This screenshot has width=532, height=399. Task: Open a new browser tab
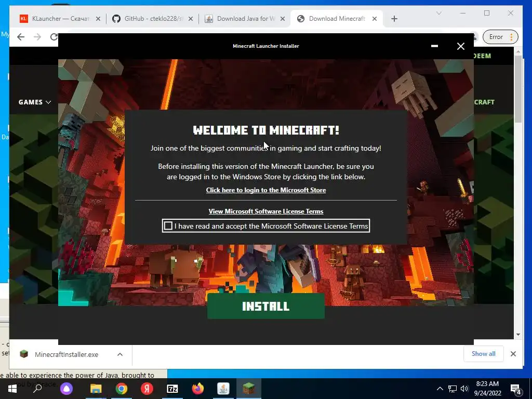[394, 19]
